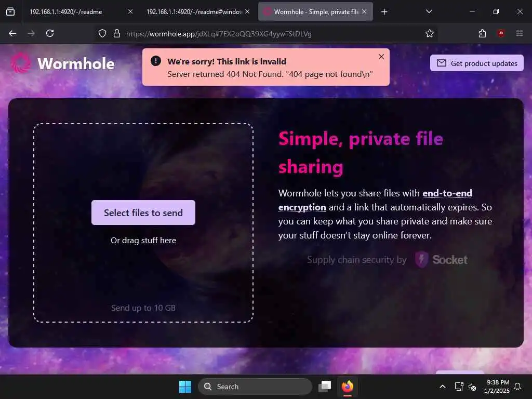Screen dimensions: 532x399
Task: Restore down the Firefox window
Action: tap(496, 11)
